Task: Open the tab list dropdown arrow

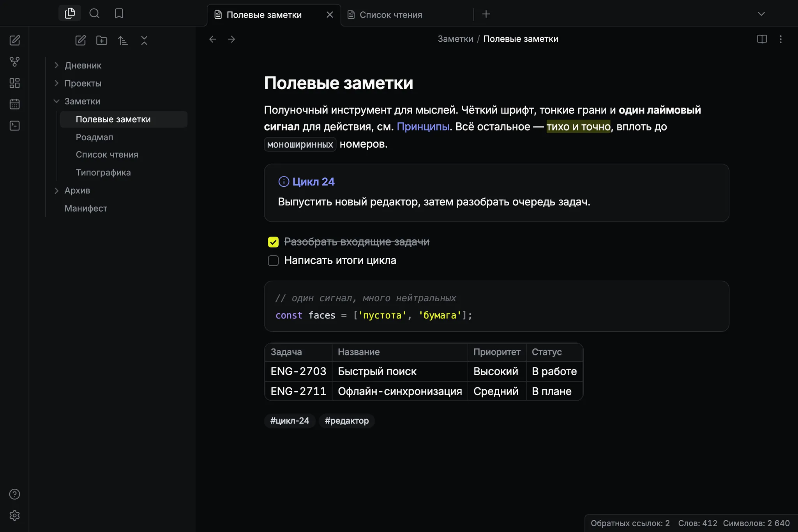Action: [x=761, y=14]
